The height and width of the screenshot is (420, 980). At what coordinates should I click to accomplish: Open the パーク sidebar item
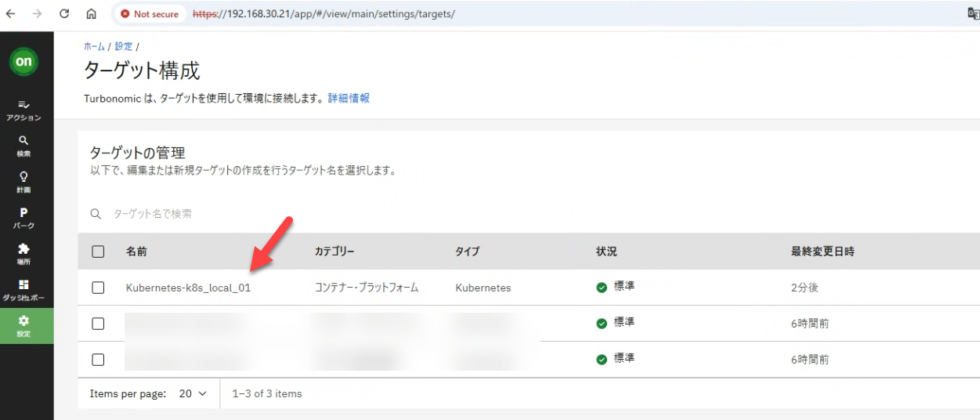tap(24, 218)
